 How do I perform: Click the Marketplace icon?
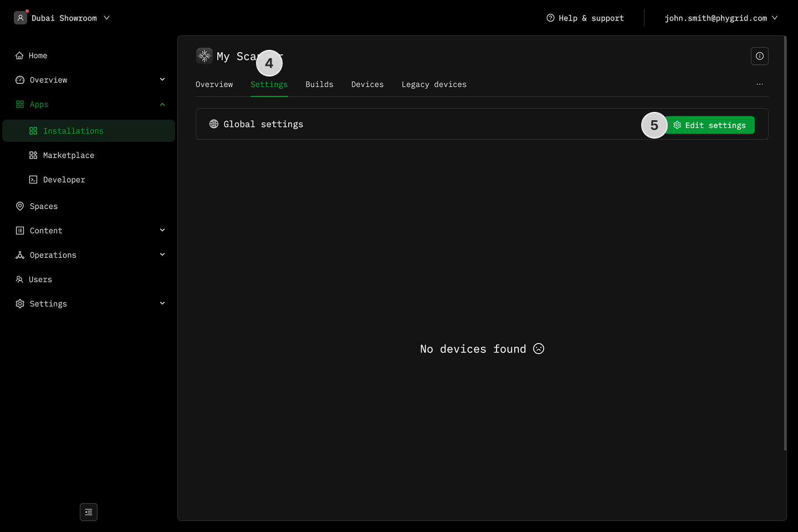[33, 155]
